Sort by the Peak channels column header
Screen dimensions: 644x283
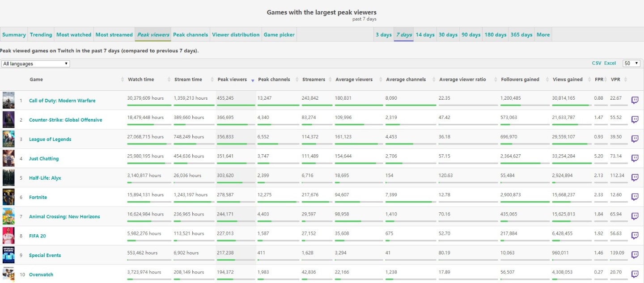coord(274,80)
